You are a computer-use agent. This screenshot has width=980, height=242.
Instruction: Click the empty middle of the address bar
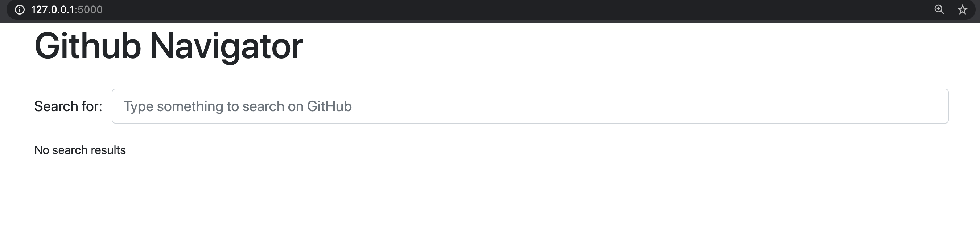(495, 9)
